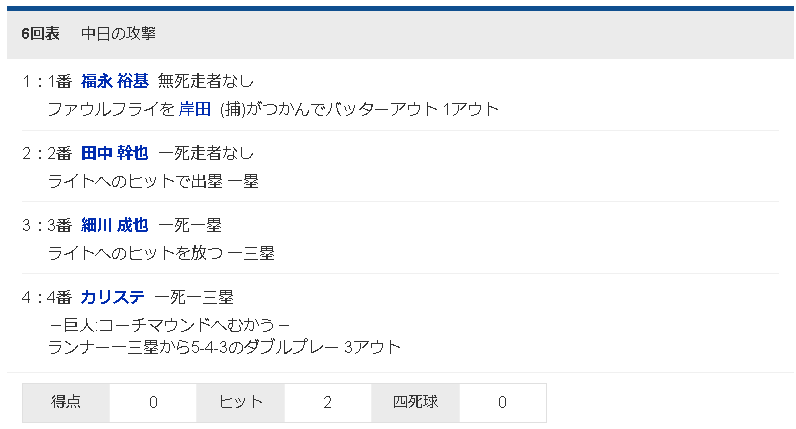796x429 pixels.
Task: Select the ヒット label cell
Action: (x=241, y=402)
